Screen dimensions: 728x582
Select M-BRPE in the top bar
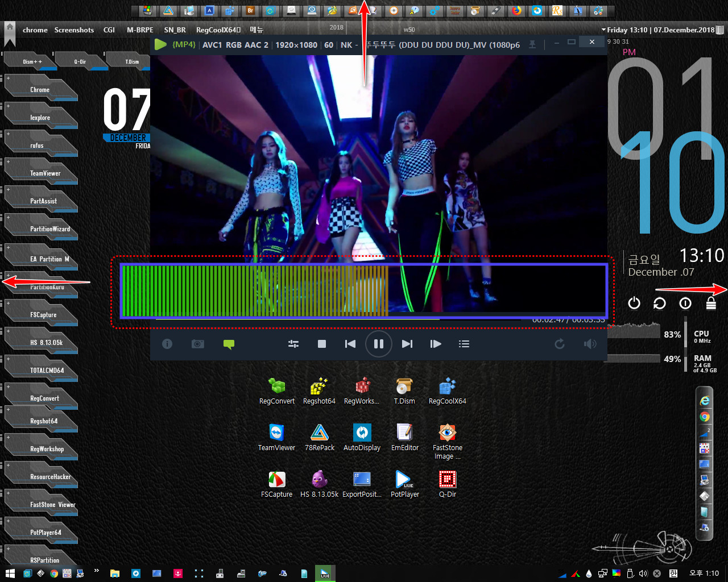pyautogui.click(x=140, y=30)
